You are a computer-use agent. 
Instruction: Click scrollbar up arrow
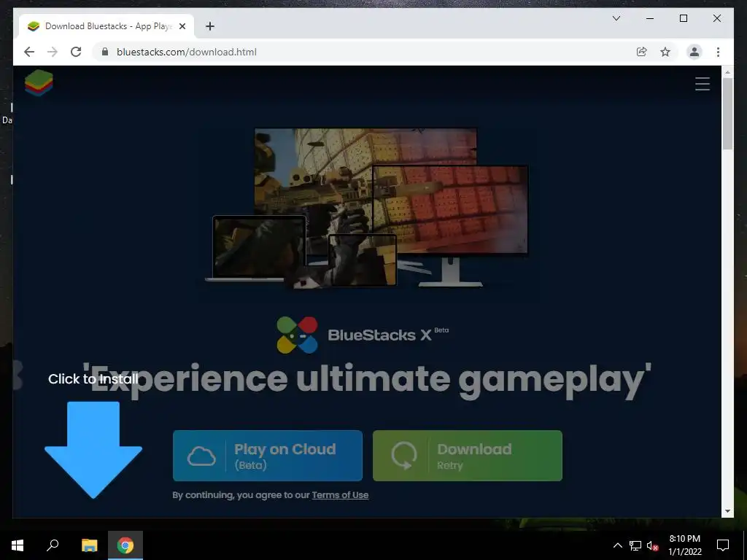point(727,72)
